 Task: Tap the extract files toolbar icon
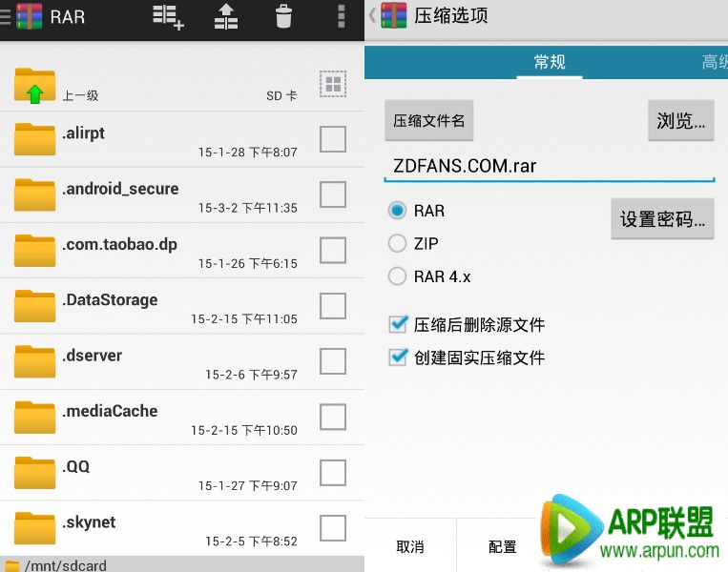point(225,17)
